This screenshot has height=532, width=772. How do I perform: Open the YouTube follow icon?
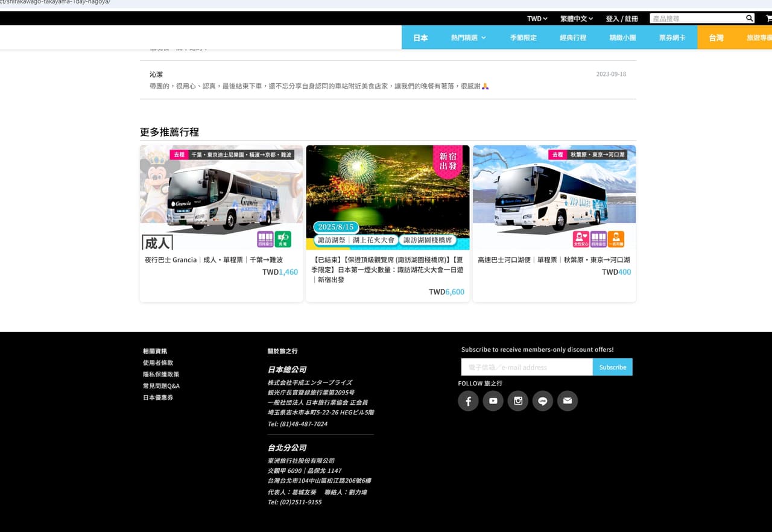click(493, 401)
